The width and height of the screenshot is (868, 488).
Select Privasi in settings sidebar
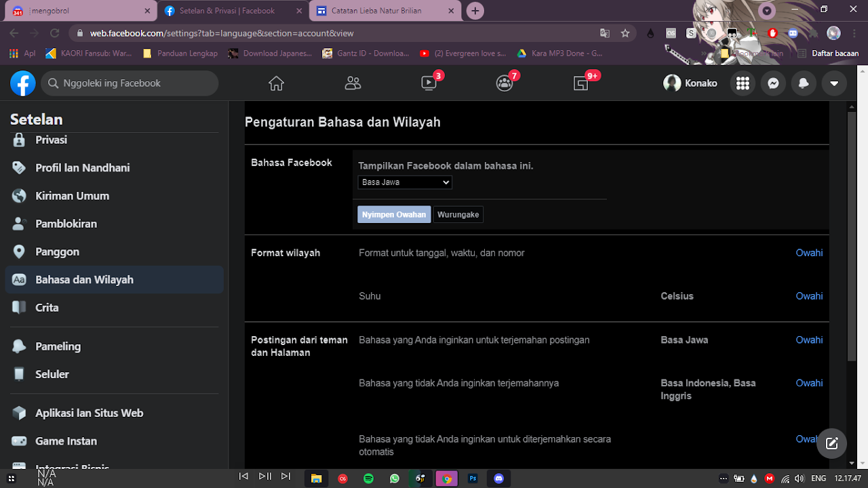coord(51,140)
